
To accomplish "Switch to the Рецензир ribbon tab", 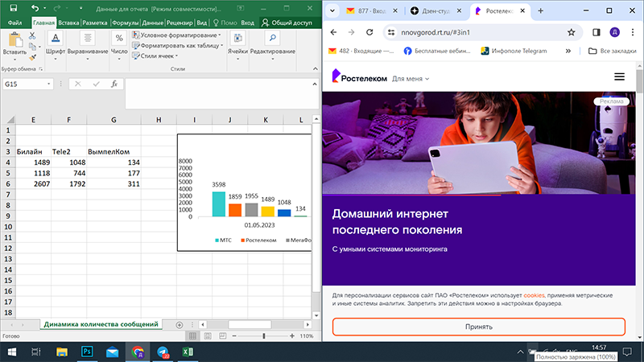I will tap(180, 23).
